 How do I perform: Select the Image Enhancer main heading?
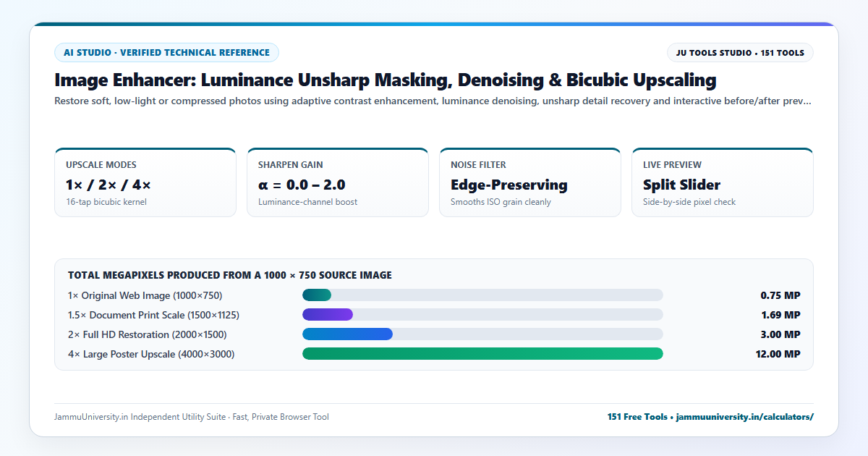(386, 80)
